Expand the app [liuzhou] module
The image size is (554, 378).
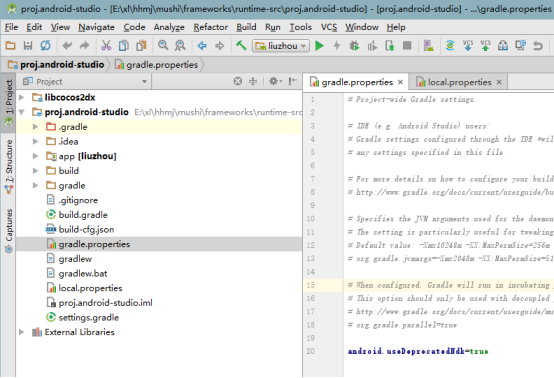[x=35, y=156]
